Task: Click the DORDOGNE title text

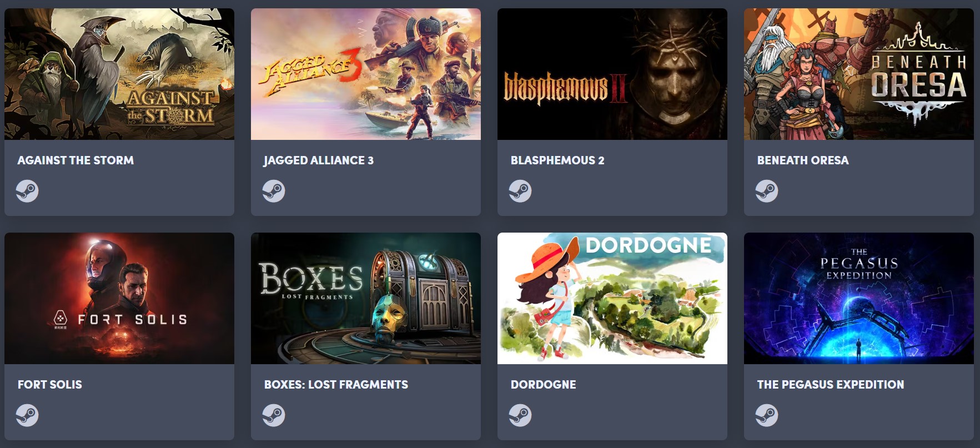Action: pyautogui.click(x=544, y=385)
